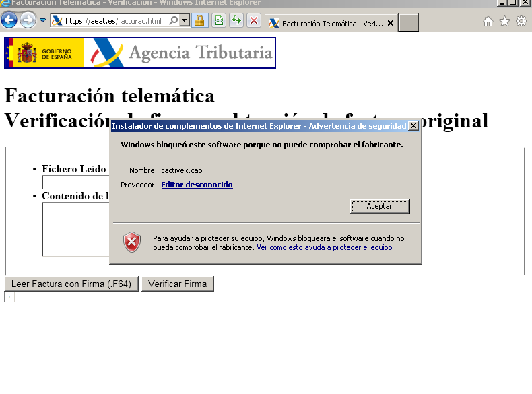Select the Facturación Telemática browser tab

tap(331, 24)
